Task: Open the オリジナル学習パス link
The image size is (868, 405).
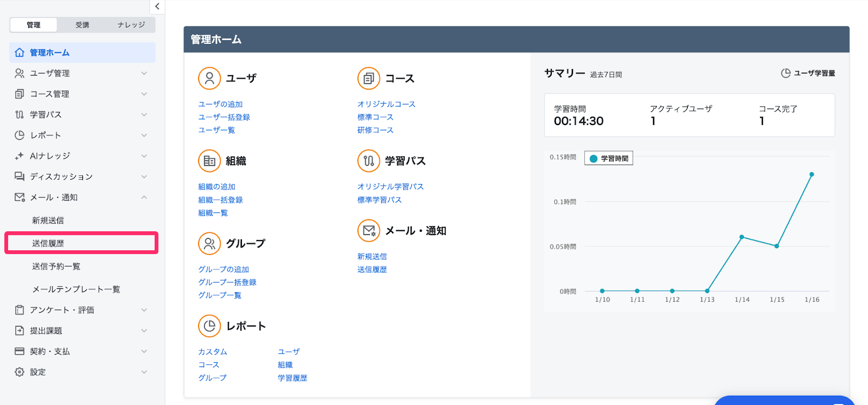Action: (x=390, y=187)
